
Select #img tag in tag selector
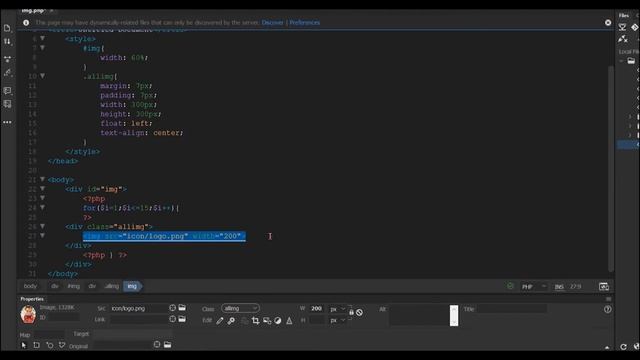(x=73, y=286)
